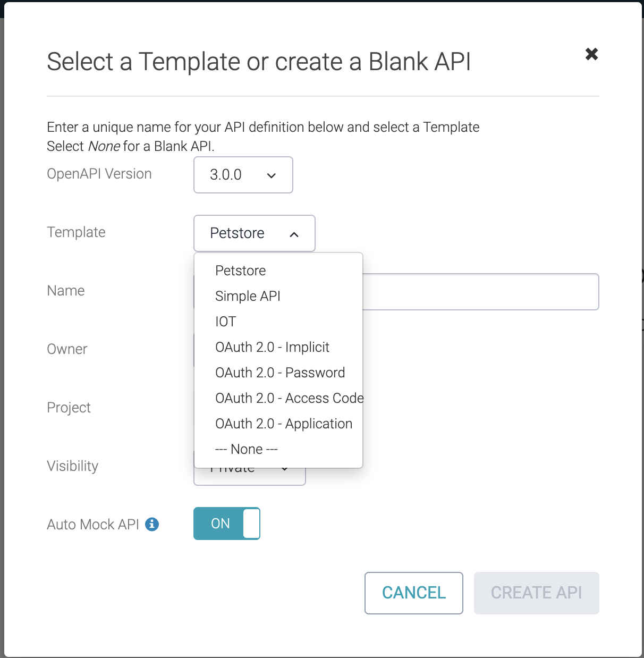644x658 pixels.
Task: Click the up chevron in Template box
Action: pos(294,234)
